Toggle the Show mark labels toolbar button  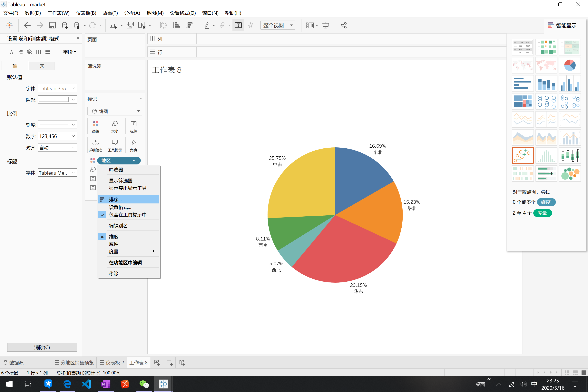coord(238,25)
